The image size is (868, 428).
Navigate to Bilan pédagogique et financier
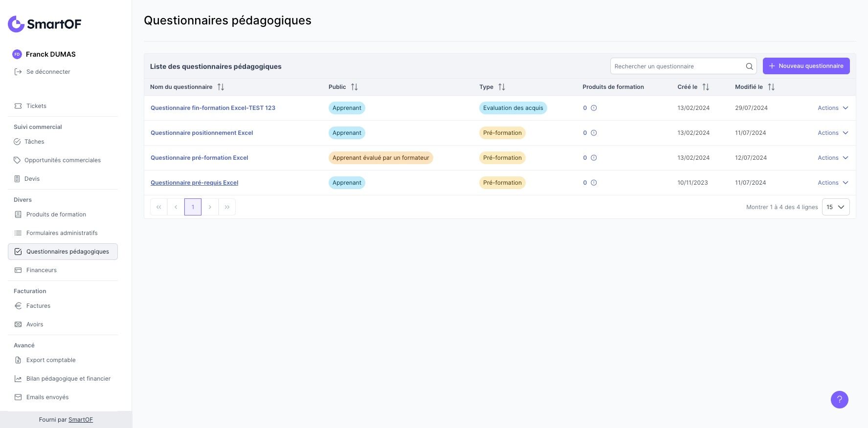(68, 379)
